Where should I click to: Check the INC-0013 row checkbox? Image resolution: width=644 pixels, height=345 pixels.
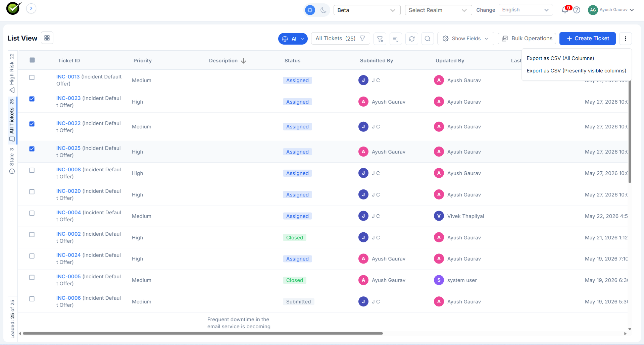point(32,77)
